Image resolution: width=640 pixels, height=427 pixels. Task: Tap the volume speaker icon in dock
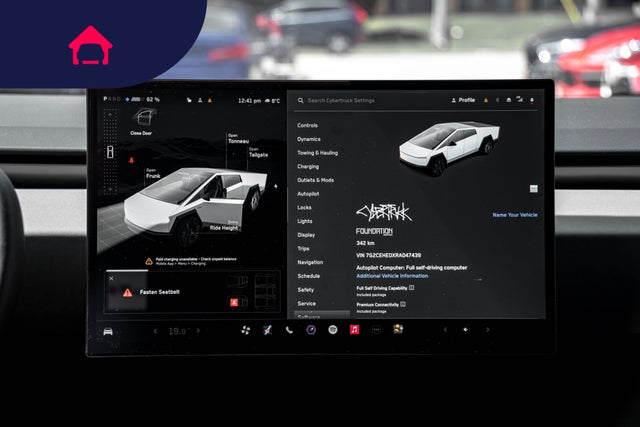(466, 329)
